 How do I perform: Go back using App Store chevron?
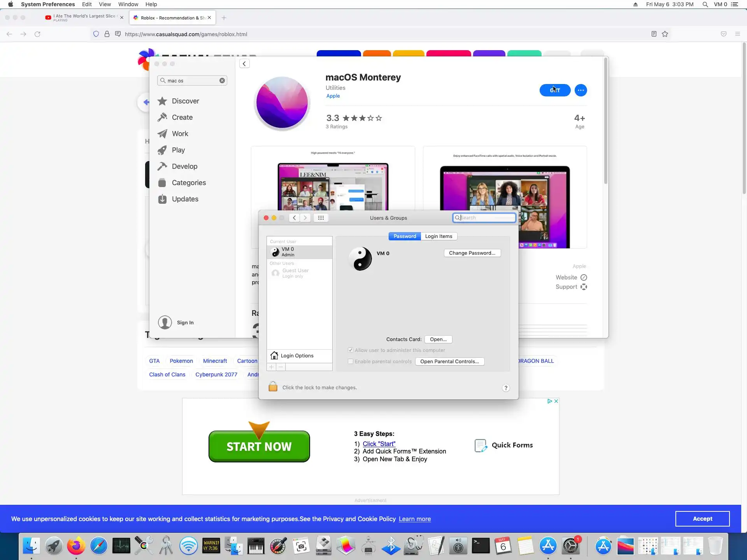(x=244, y=64)
